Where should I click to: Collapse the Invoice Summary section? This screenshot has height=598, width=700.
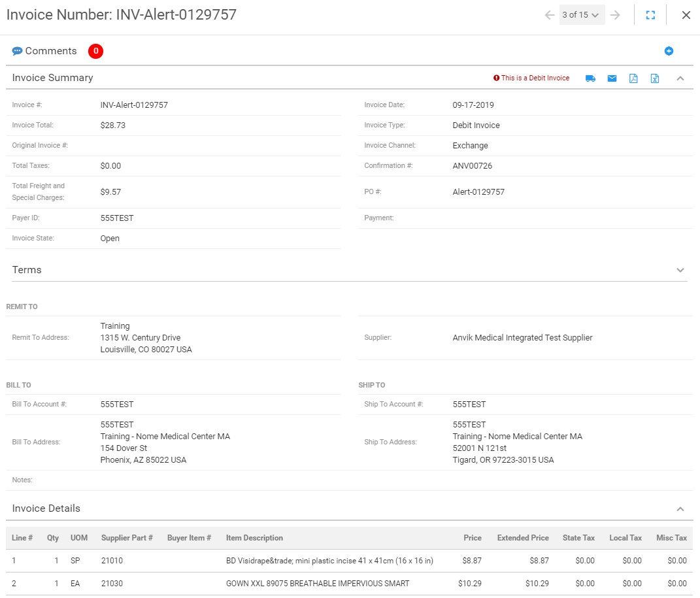[680, 78]
